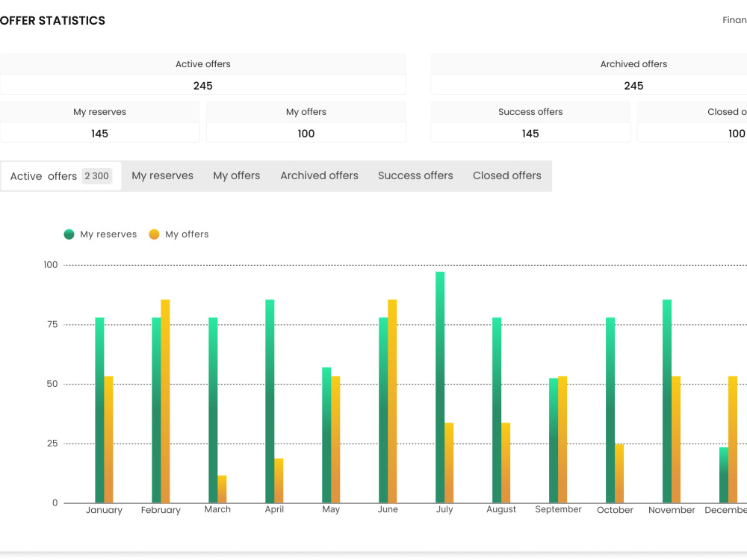This screenshot has width=747, height=560.
Task: Click the August yellow offers bar
Action: click(506, 463)
